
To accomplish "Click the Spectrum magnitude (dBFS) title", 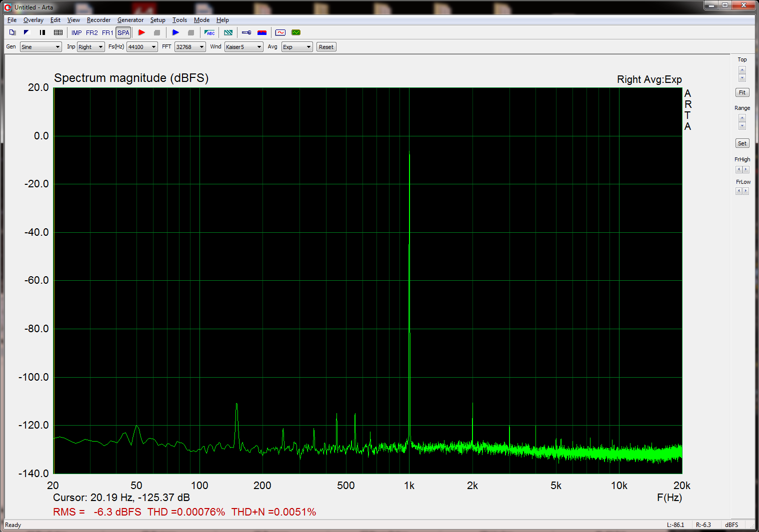I will pos(131,78).
